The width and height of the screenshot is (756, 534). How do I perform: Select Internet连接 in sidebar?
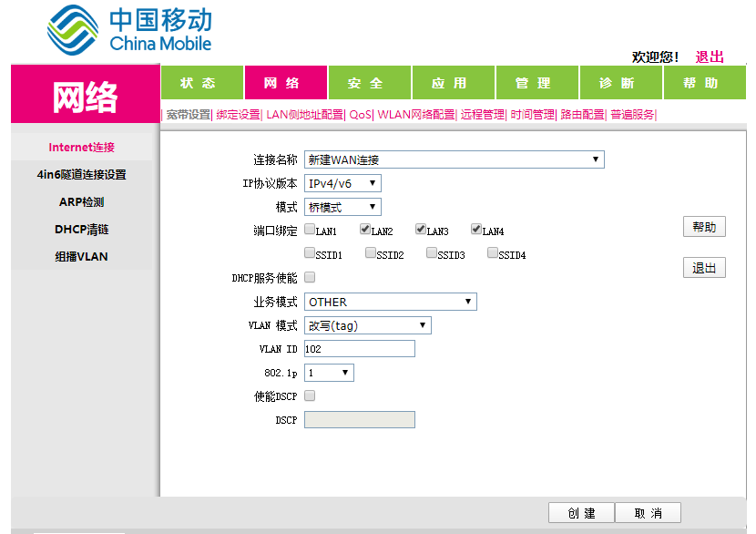[x=81, y=147]
